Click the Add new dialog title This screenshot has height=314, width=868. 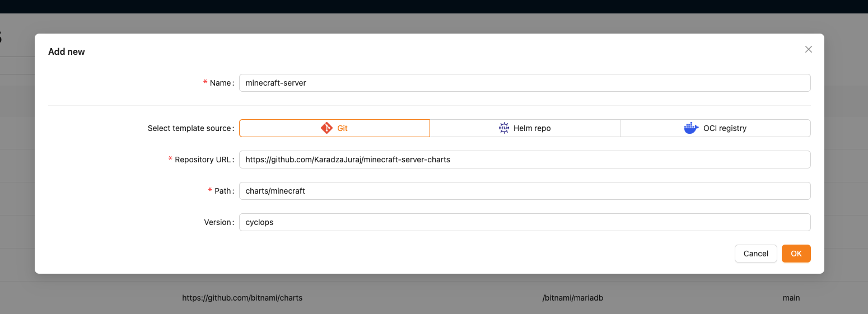click(67, 51)
